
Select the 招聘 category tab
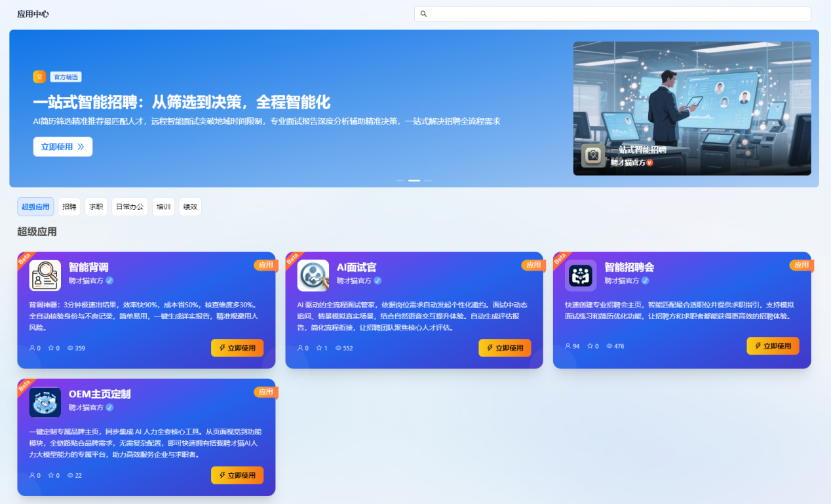pyautogui.click(x=69, y=207)
